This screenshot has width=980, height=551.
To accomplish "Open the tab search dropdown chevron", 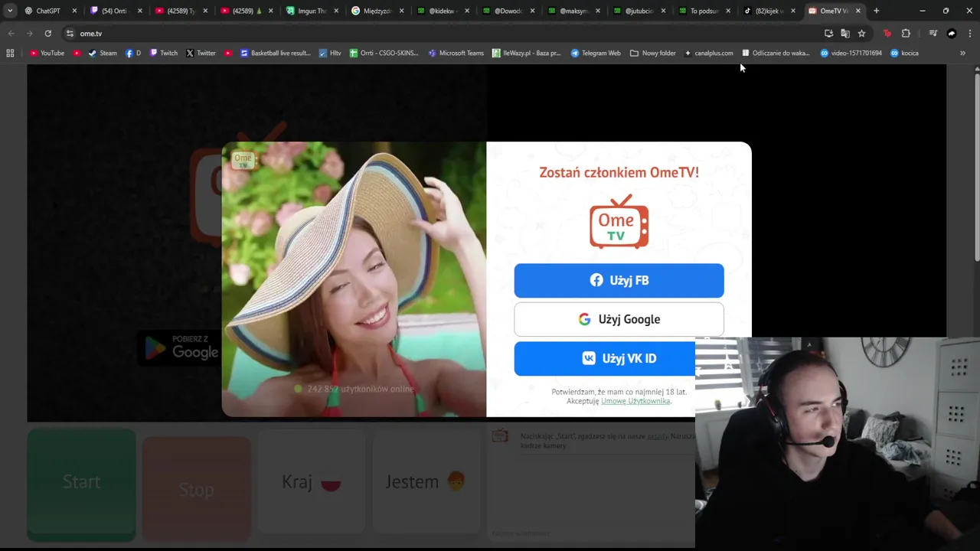I will (x=10, y=11).
